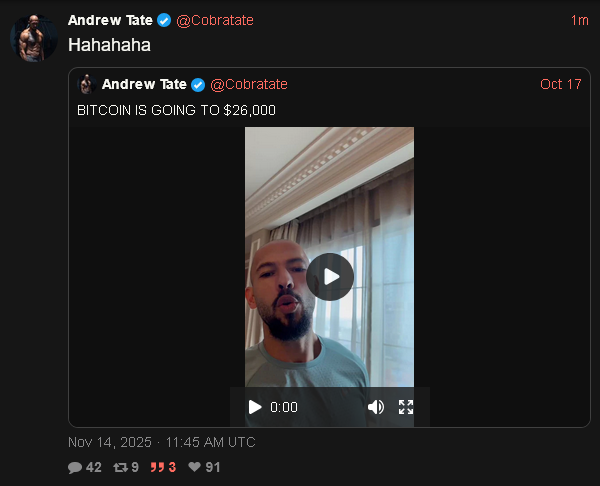The width and height of the screenshot is (600, 486).
Task: Open the quoted tweet's @Cobratate handle
Action: (249, 84)
